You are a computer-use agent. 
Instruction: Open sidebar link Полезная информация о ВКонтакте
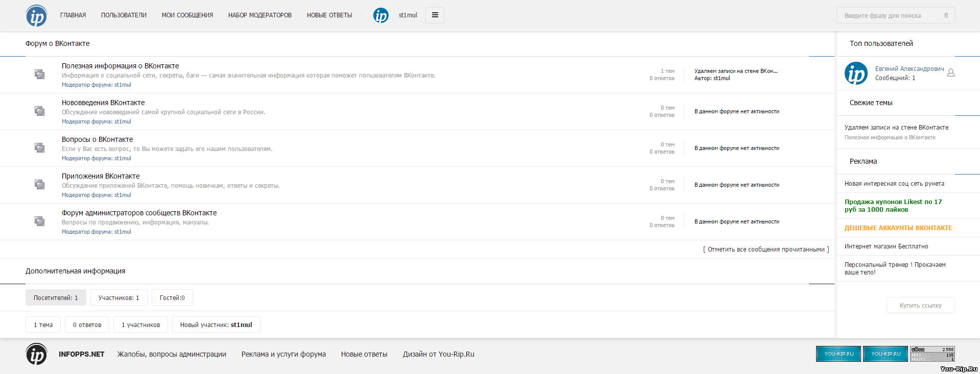click(x=890, y=137)
